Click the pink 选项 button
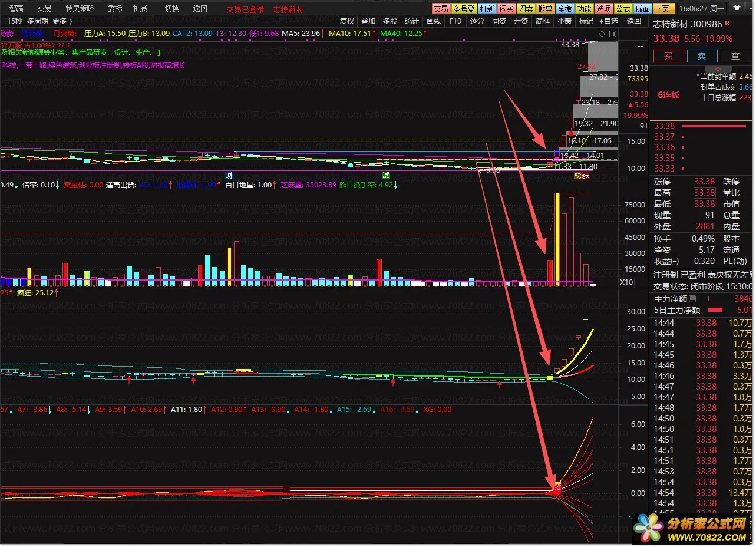The height and width of the screenshot is (547, 756). (603, 9)
